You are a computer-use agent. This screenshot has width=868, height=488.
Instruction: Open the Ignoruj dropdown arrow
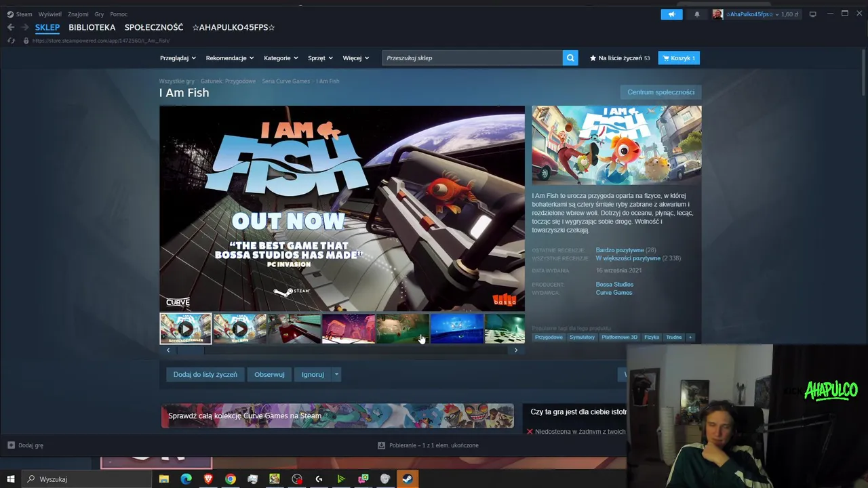pos(336,374)
